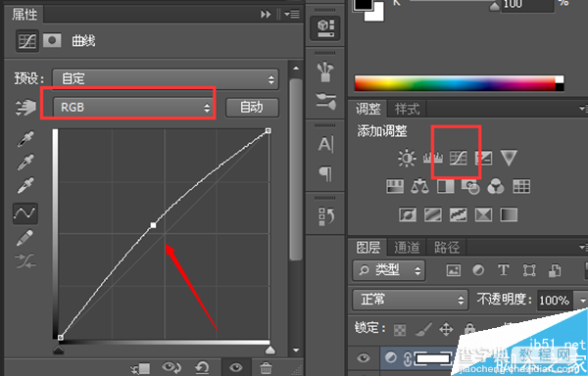Open the brush presets dock icon
588x376 pixels.
[x=325, y=71]
